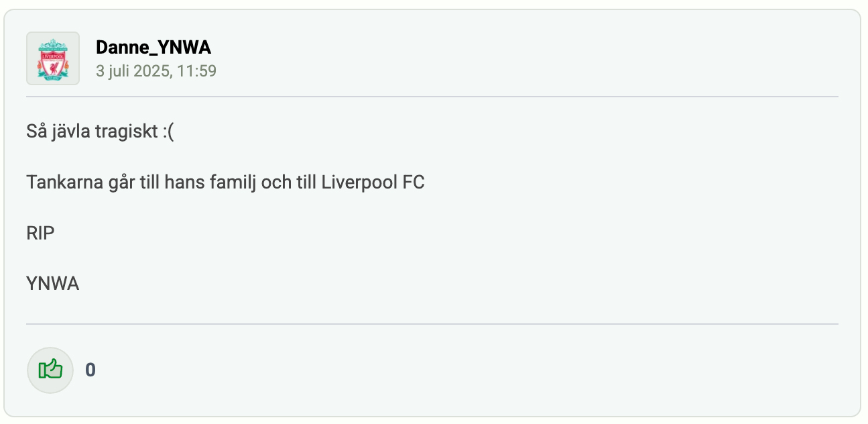The width and height of the screenshot is (868, 424).
Task: Click the date "3 juli 2025" under the username
Action: (133, 70)
